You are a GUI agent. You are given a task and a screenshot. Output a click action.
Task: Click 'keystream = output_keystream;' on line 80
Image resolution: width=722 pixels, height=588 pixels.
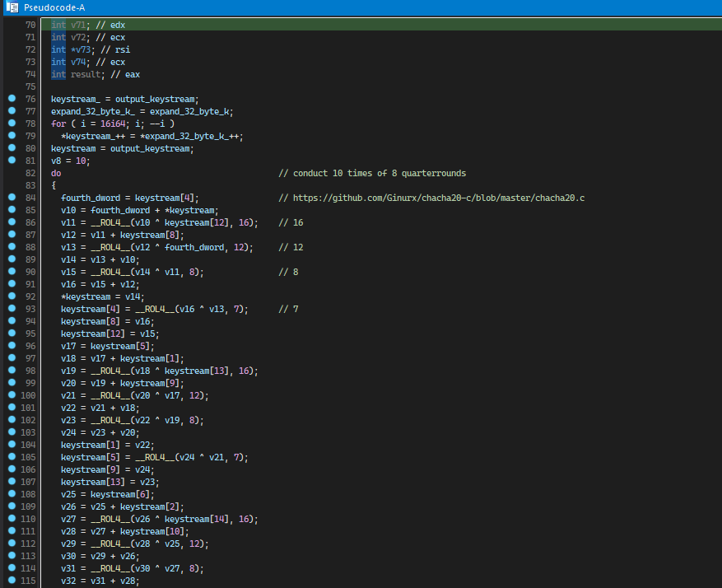tap(122, 149)
